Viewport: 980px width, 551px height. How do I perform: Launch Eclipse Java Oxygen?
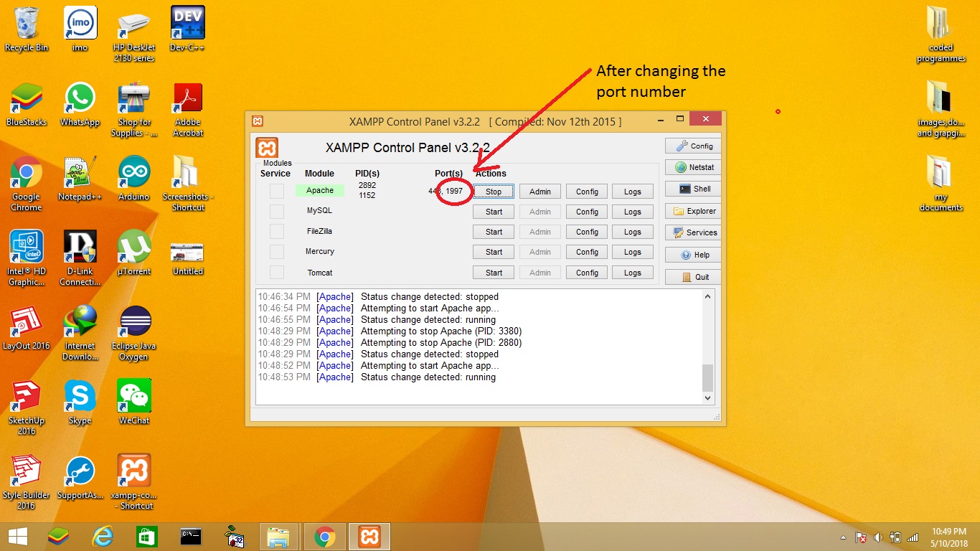pyautogui.click(x=133, y=333)
